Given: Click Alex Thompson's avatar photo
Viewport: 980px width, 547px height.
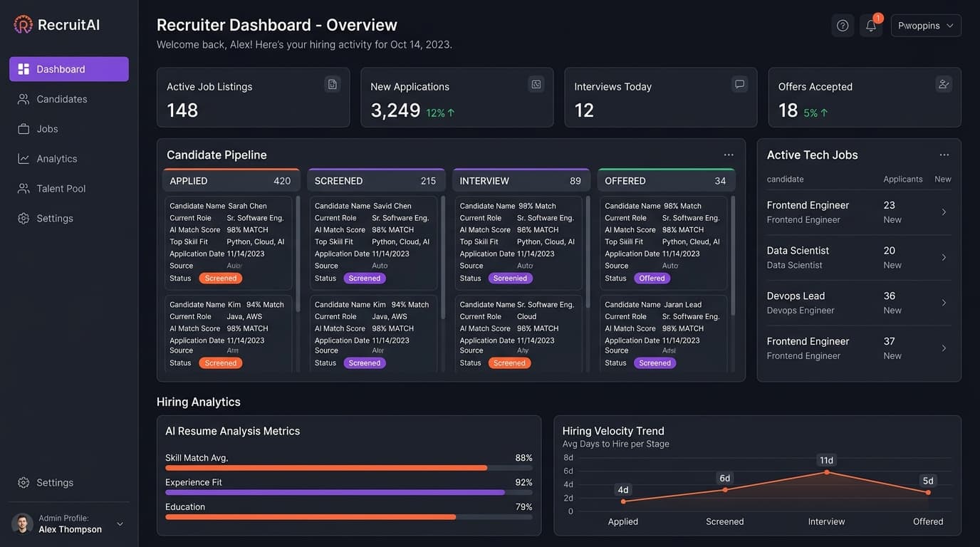Looking at the screenshot, I should (x=22, y=524).
